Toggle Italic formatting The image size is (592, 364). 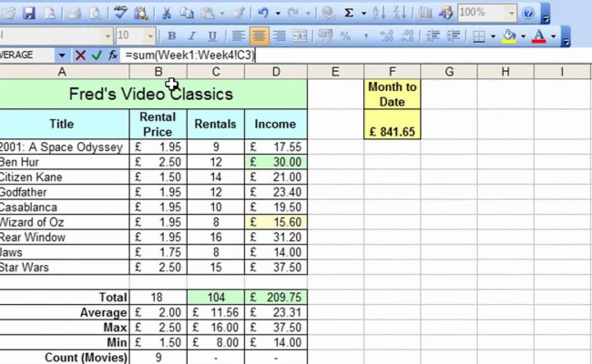click(192, 35)
